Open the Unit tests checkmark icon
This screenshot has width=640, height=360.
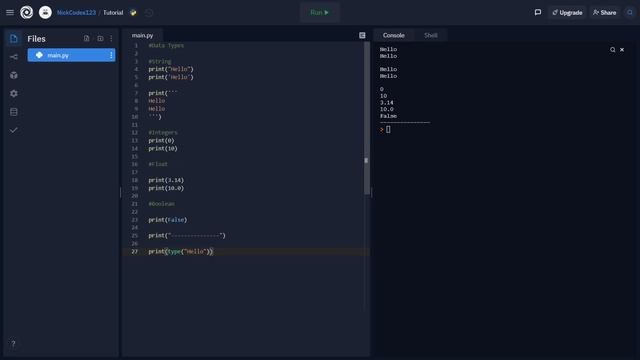click(14, 130)
